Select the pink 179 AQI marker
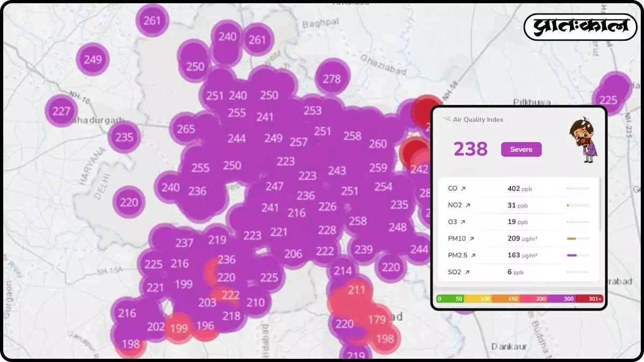The image size is (644, 362). pos(377,320)
